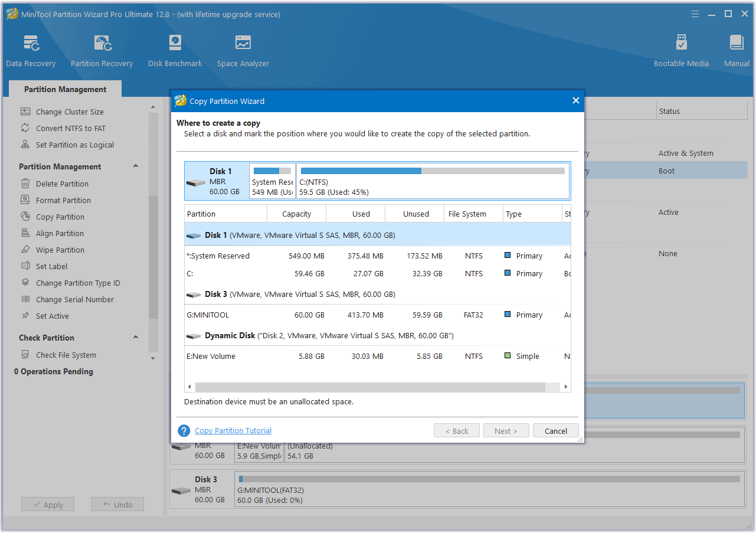Image resolution: width=756 pixels, height=533 pixels.
Task: Select the Disk 1 row in wizard list
Action: (x=378, y=235)
